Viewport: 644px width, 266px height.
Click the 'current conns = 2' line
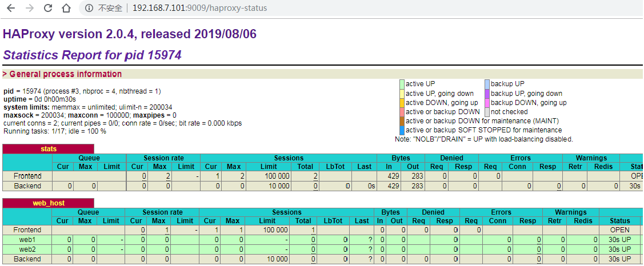pyautogui.click(x=122, y=123)
